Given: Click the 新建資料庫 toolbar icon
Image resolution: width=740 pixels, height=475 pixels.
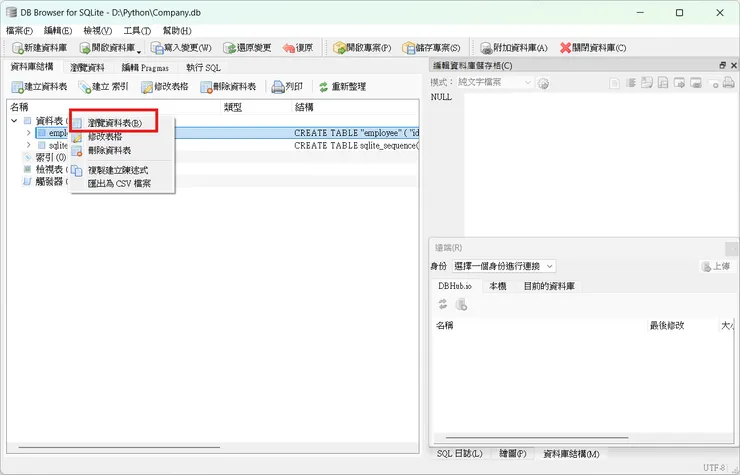Looking at the screenshot, I should 18,48.
